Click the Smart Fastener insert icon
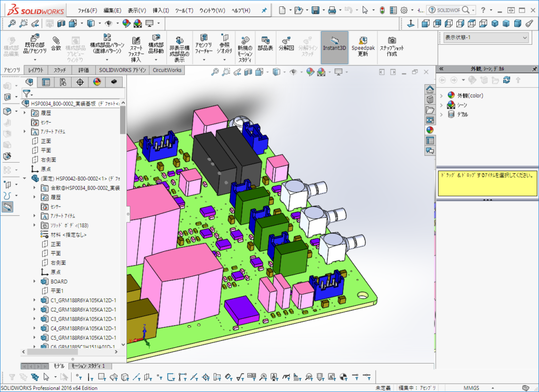539x392 pixels. (x=136, y=41)
